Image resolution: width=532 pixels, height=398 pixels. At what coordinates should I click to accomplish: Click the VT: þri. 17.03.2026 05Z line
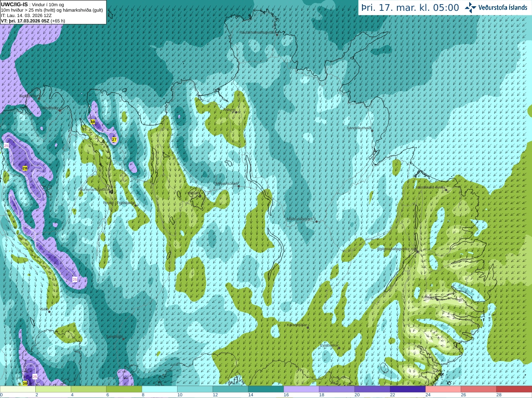33,21
